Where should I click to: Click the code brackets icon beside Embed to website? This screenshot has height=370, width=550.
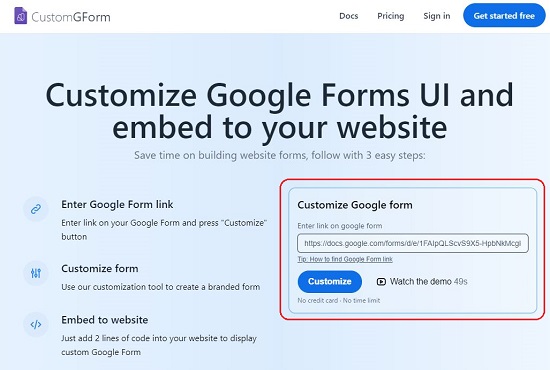click(x=36, y=324)
